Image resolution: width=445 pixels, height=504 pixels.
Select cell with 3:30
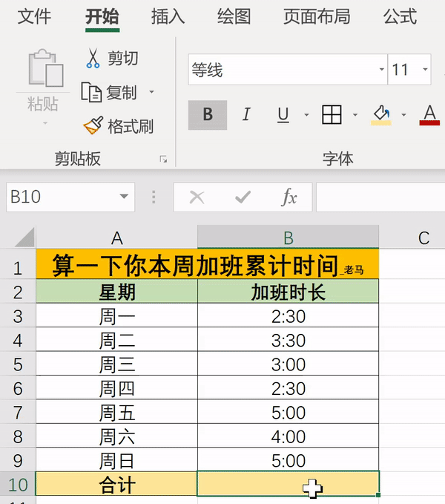(288, 340)
